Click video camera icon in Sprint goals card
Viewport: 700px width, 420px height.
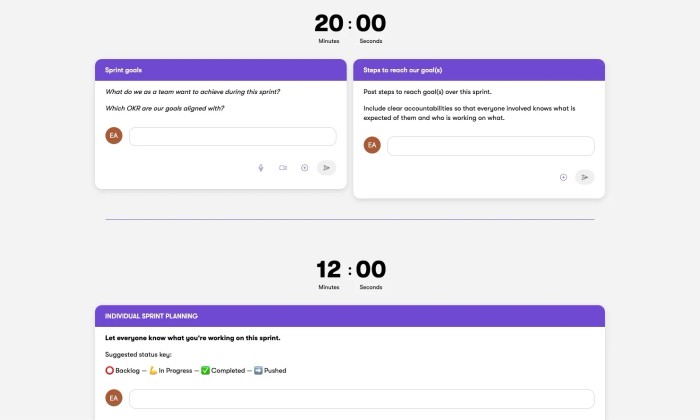(x=283, y=168)
